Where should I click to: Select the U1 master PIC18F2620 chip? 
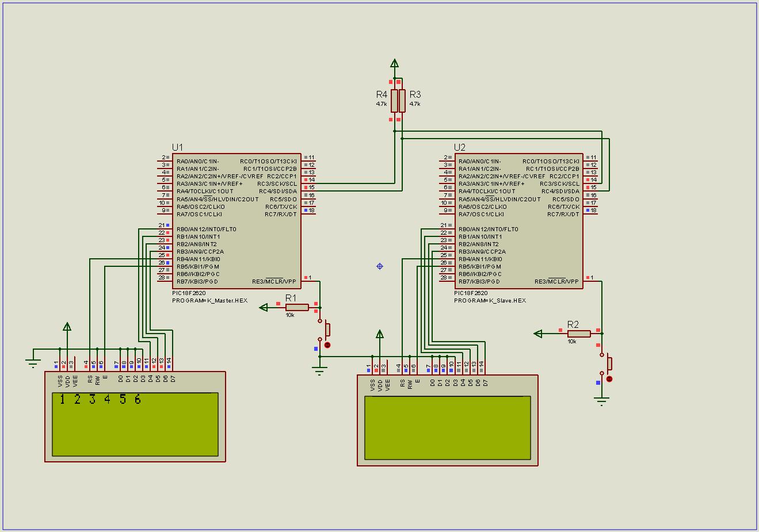(236, 221)
